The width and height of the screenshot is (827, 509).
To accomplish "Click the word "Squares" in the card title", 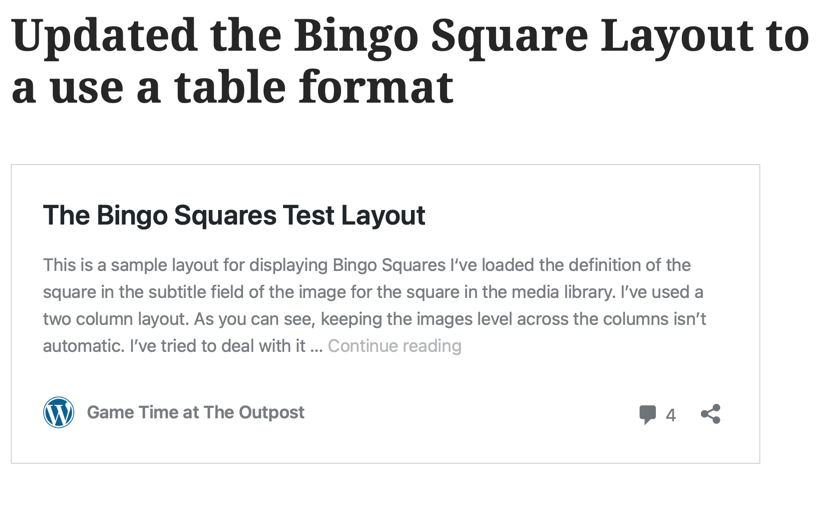I will [x=225, y=216].
